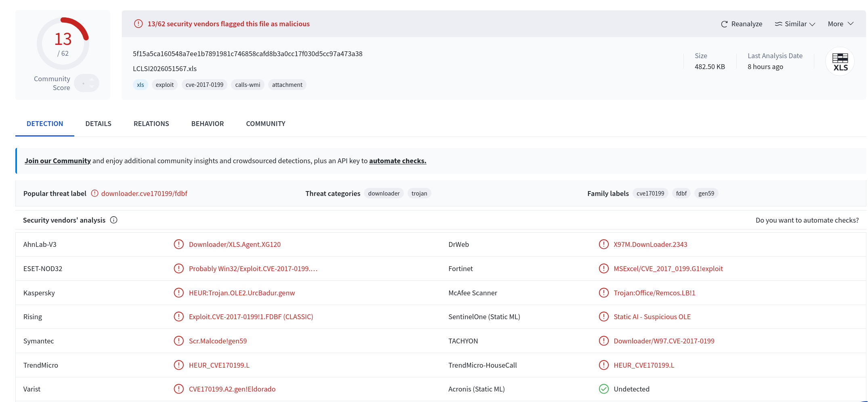Click the Reanalyze refresh icon

pyautogui.click(x=724, y=24)
